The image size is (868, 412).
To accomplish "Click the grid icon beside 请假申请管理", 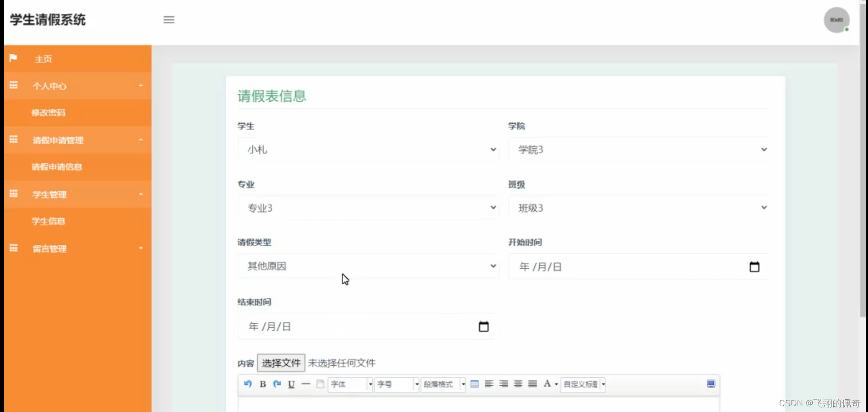I will 13,139.
